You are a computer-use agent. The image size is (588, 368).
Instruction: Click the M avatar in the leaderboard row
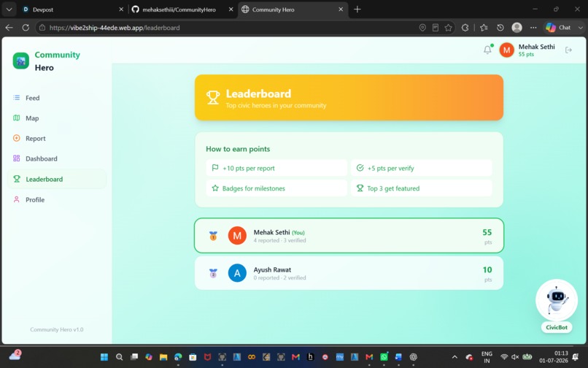[237, 235]
